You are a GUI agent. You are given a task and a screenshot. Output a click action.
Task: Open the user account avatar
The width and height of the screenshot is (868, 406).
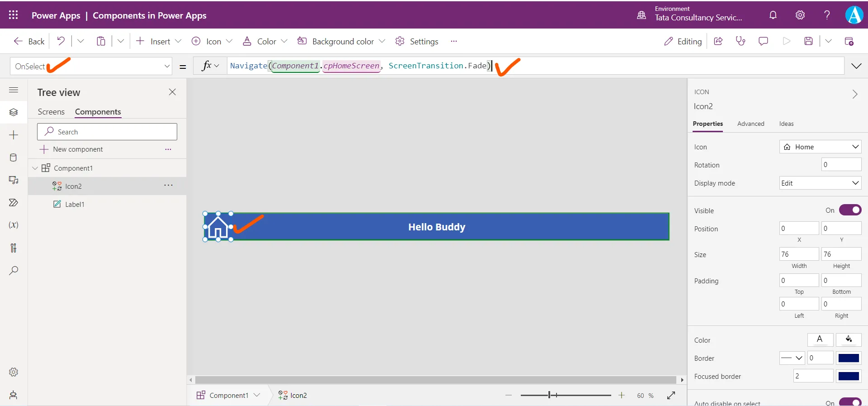854,15
